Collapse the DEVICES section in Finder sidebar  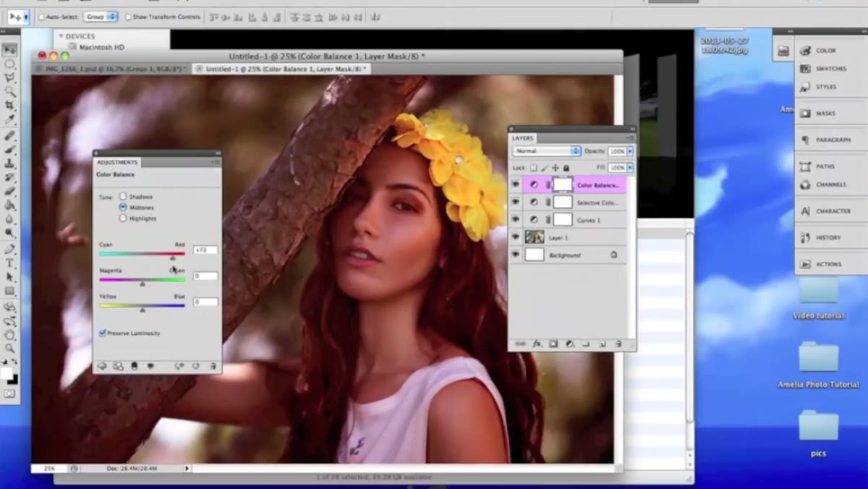click(61, 36)
